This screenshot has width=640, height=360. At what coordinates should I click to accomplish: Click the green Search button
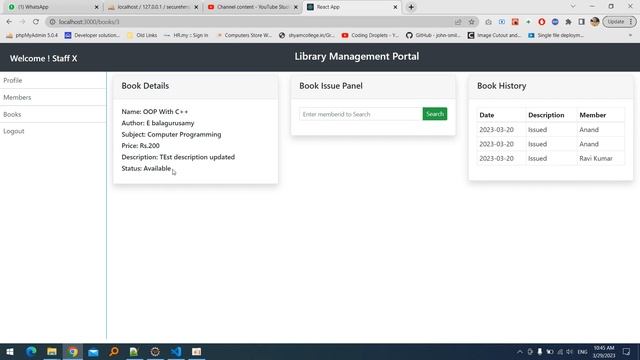pyautogui.click(x=435, y=114)
